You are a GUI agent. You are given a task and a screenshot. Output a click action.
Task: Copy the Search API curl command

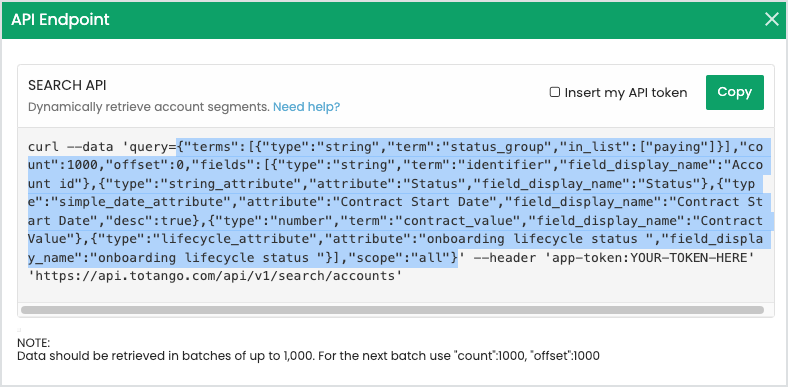735,92
